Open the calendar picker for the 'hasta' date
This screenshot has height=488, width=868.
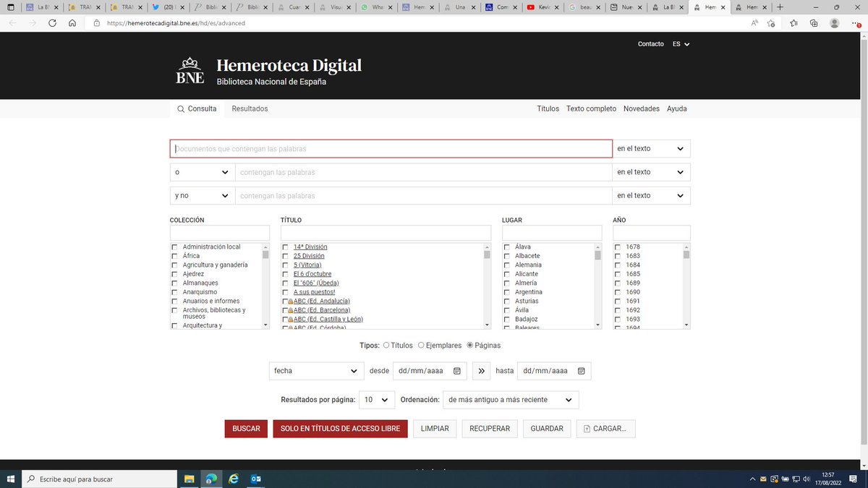coord(582,371)
